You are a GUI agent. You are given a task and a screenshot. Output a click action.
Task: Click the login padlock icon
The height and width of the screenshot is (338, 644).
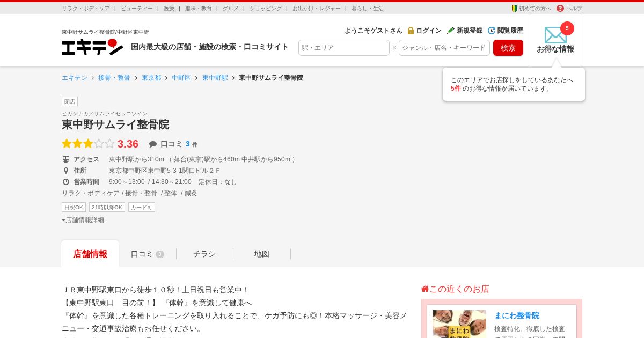[x=411, y=31]
